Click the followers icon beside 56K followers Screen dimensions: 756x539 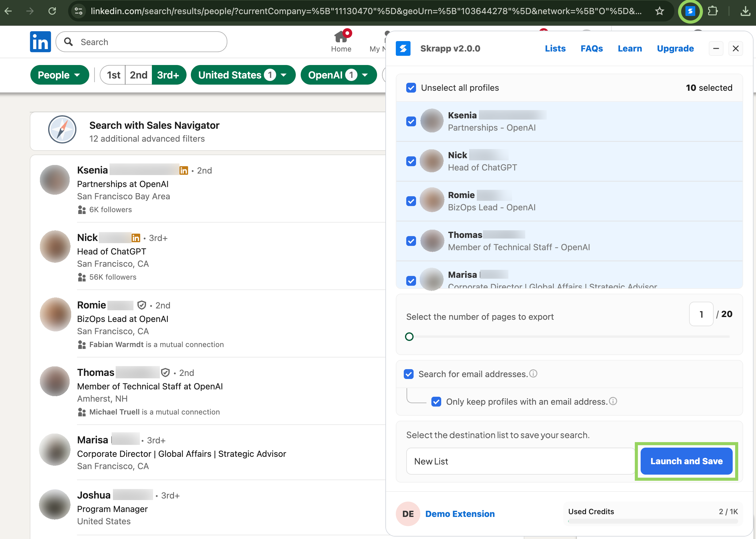point(82,277)
